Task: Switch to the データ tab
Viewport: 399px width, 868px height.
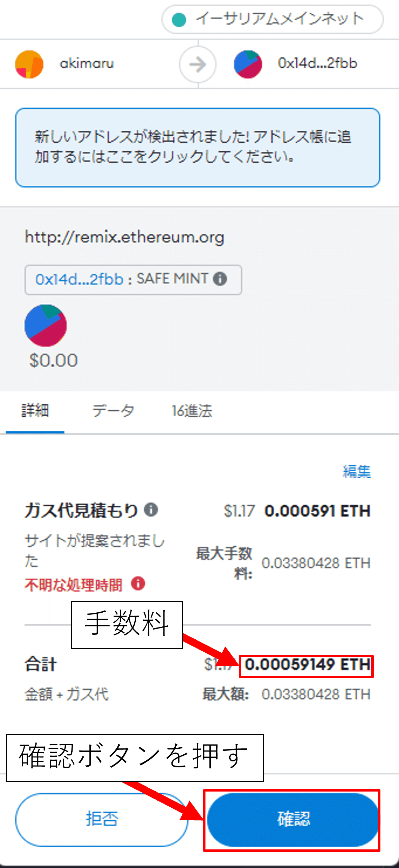Action: pos(112,410)
